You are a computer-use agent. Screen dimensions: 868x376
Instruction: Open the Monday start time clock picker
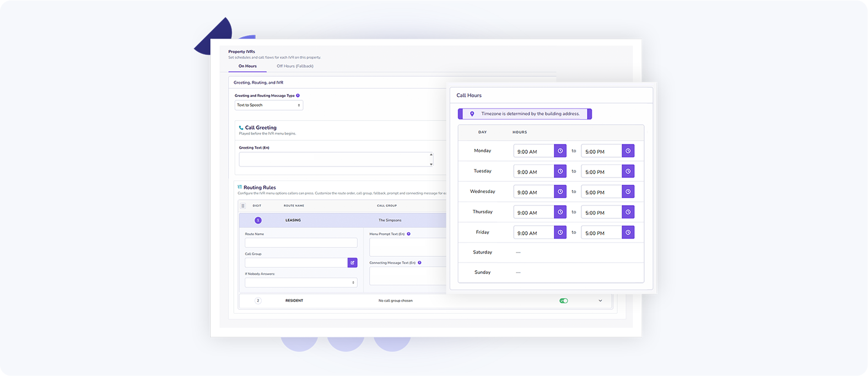click(560, 151)
